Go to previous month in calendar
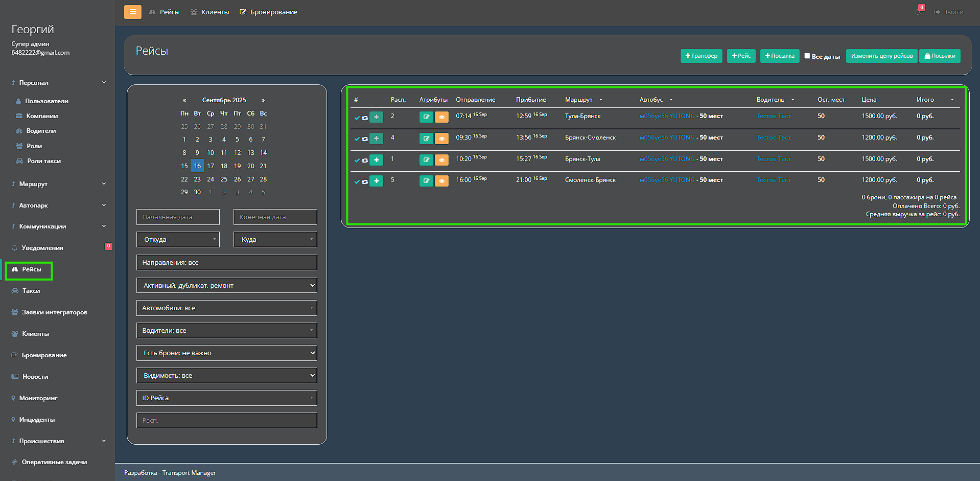Image resolution: width=980 pixels, height=481 pixels. click(x=184, y=100)
